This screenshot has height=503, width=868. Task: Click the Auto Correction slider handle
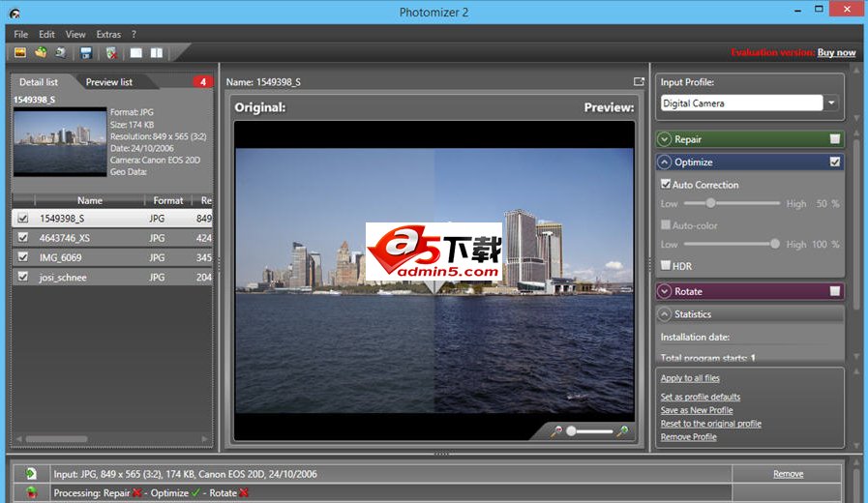coord(710,203)
